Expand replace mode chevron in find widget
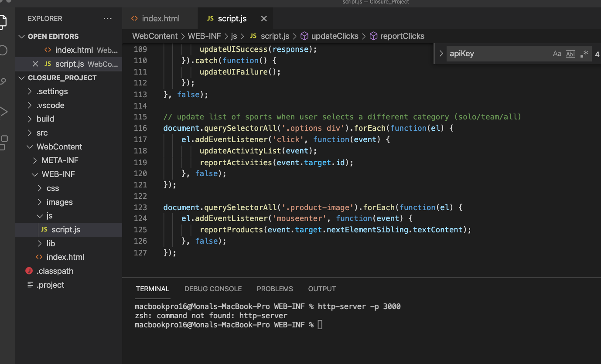Viewport: 601px width, 364px height. click(441, 54)
